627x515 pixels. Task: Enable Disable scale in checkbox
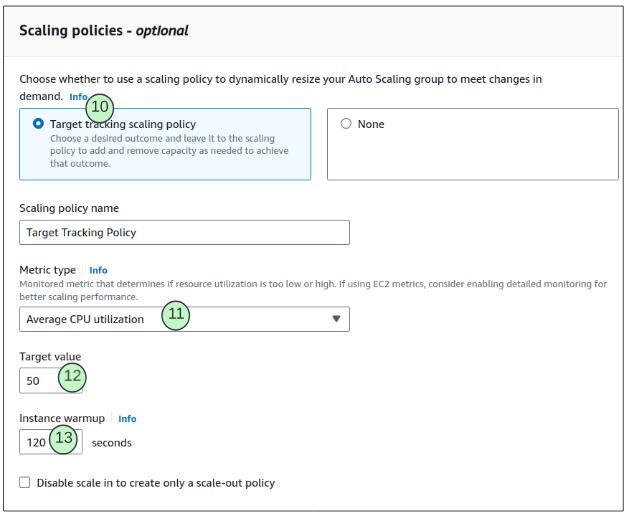click(x=25, y=483)
